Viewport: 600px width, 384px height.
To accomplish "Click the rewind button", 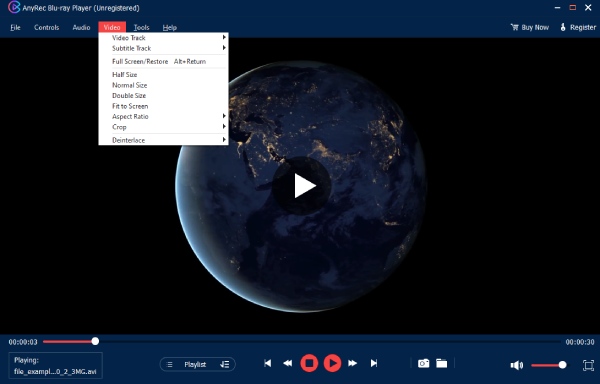I will (287, 363).
